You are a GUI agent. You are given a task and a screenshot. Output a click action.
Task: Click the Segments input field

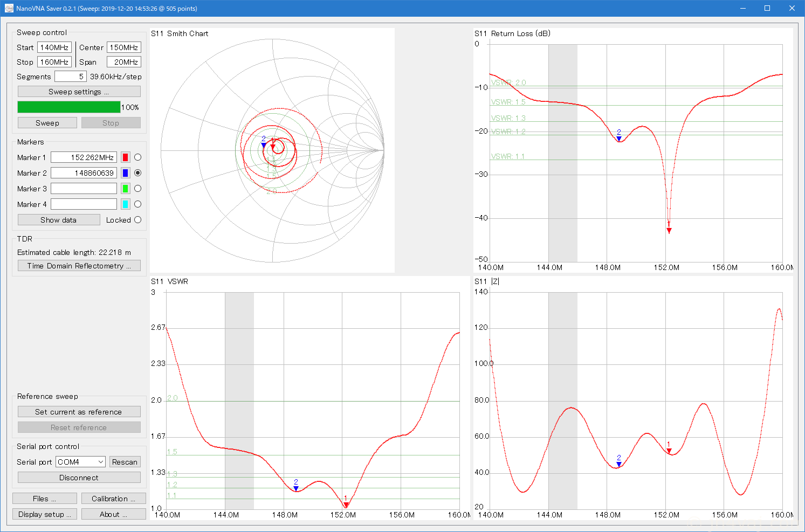pyautogui.click(x=70, y=77)
